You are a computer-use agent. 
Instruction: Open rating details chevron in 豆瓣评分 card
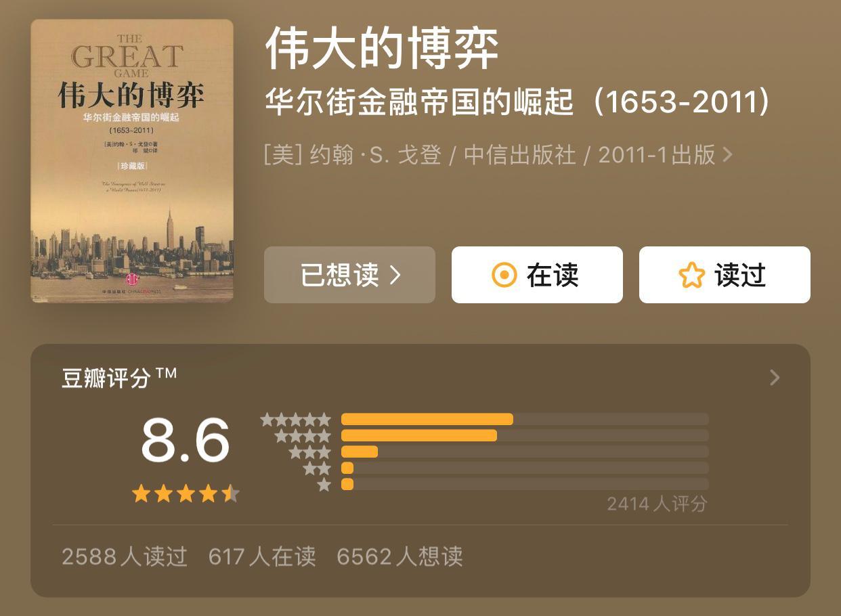(x=775, y=378)
